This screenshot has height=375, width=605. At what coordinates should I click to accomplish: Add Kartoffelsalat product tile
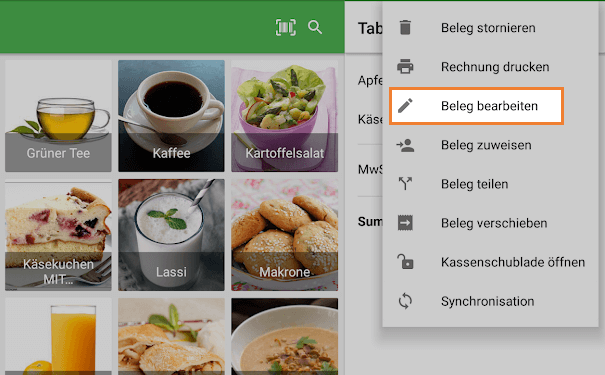[x=284, y=116]
